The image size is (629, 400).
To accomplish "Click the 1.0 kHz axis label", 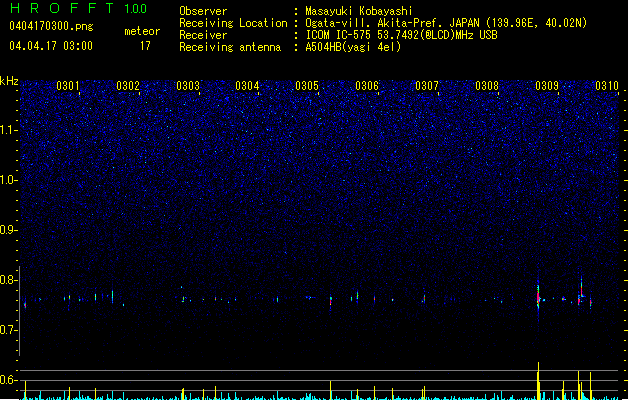I will point(9,180).
